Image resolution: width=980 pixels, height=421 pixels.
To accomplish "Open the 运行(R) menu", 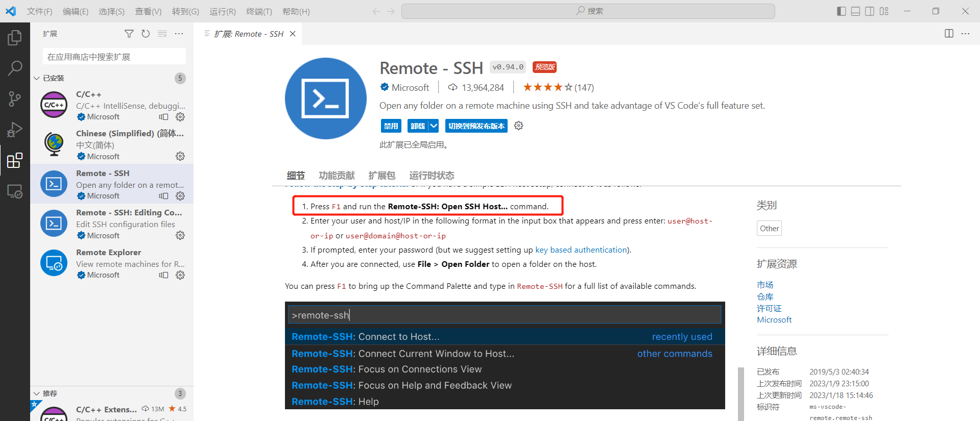I will point(223,11).
